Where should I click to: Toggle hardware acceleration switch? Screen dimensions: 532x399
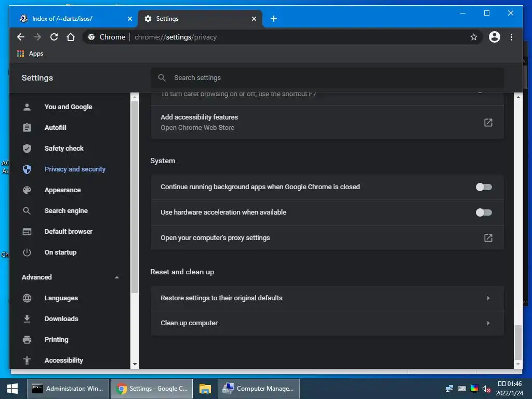484,212
